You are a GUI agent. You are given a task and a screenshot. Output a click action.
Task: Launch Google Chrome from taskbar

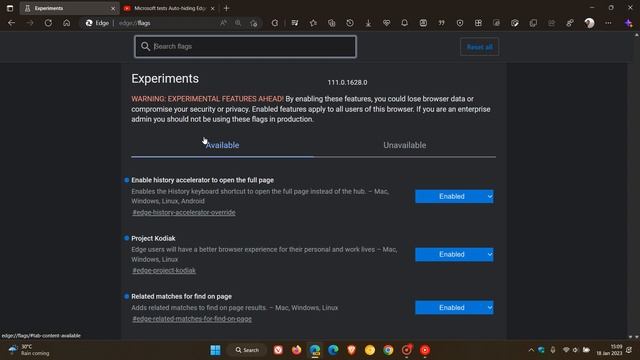(x=388, y=350)
